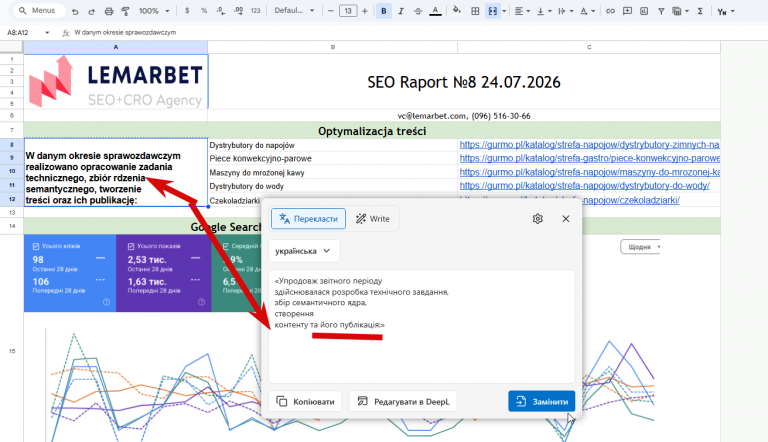Click the translated text area in DeepL

(421, 326)
